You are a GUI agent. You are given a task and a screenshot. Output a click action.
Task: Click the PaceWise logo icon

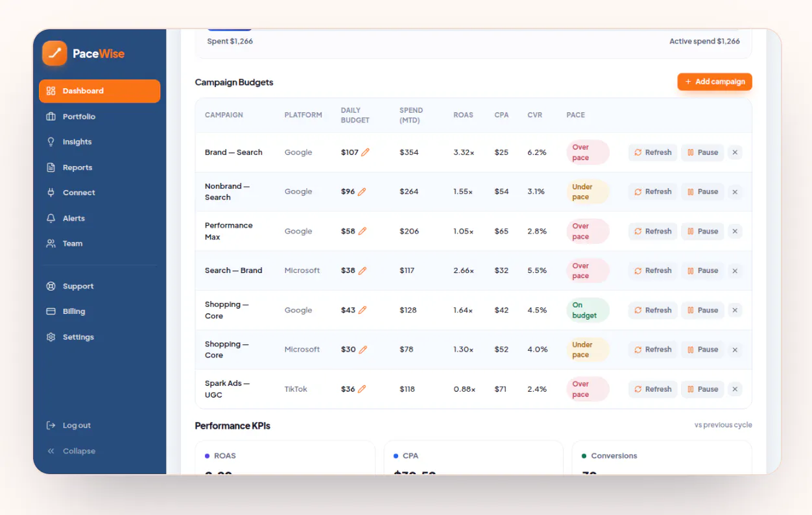click(x=54, y=53)
